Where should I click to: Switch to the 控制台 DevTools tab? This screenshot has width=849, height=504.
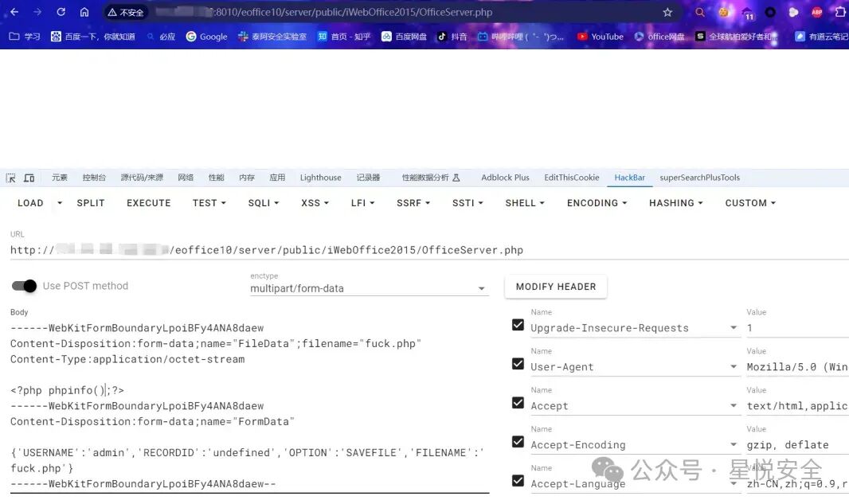point(94,178)
